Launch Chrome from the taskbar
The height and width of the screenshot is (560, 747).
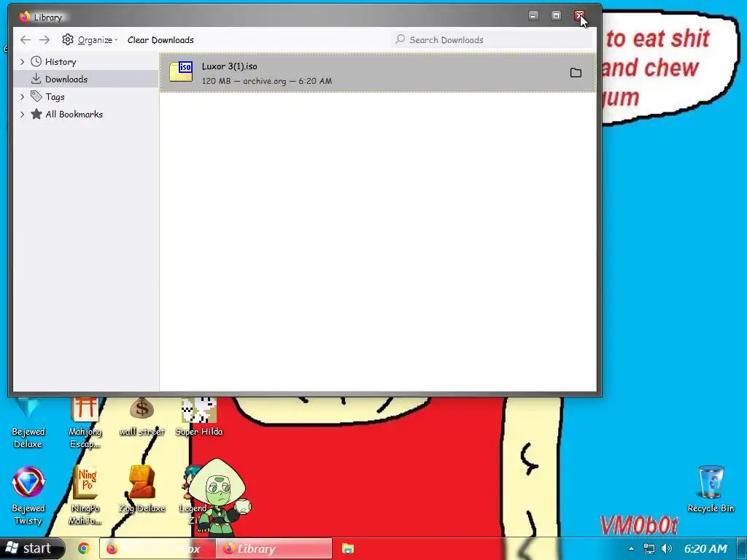pyautogui.click(x=84, y=548)
